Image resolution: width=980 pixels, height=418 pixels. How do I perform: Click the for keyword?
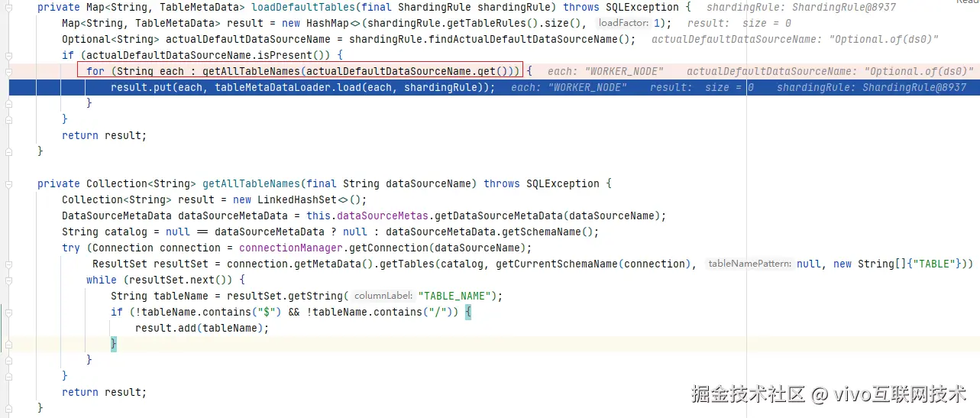coord(95,71)
